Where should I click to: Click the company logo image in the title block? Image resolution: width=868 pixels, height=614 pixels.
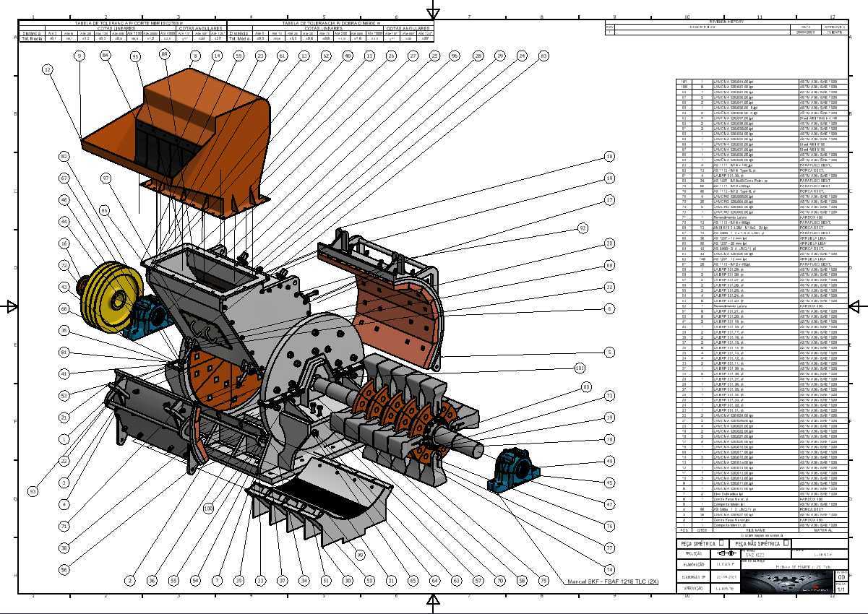787,582
